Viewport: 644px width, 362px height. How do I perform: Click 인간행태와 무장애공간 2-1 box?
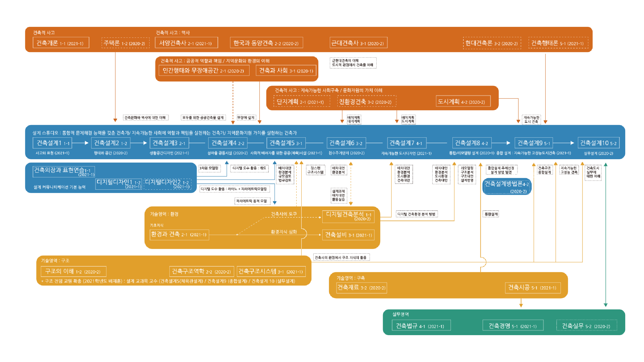(204, 70)
